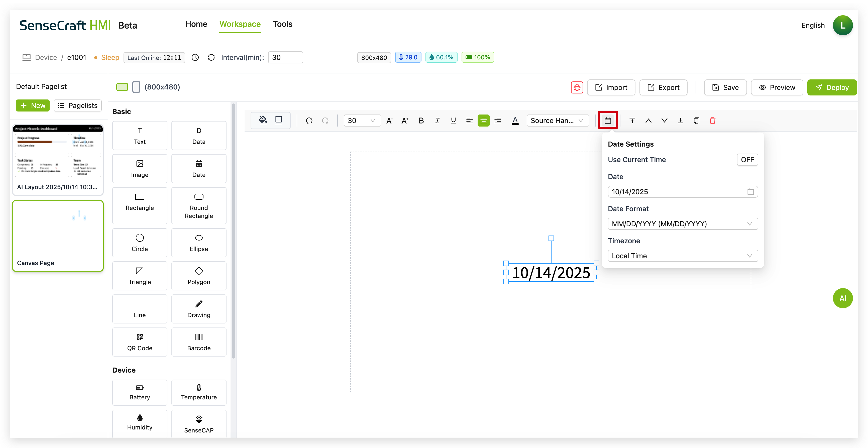Toggle bold text formatting
The height and width of the screenshot is (448, 868).
(x=421, y=121)
